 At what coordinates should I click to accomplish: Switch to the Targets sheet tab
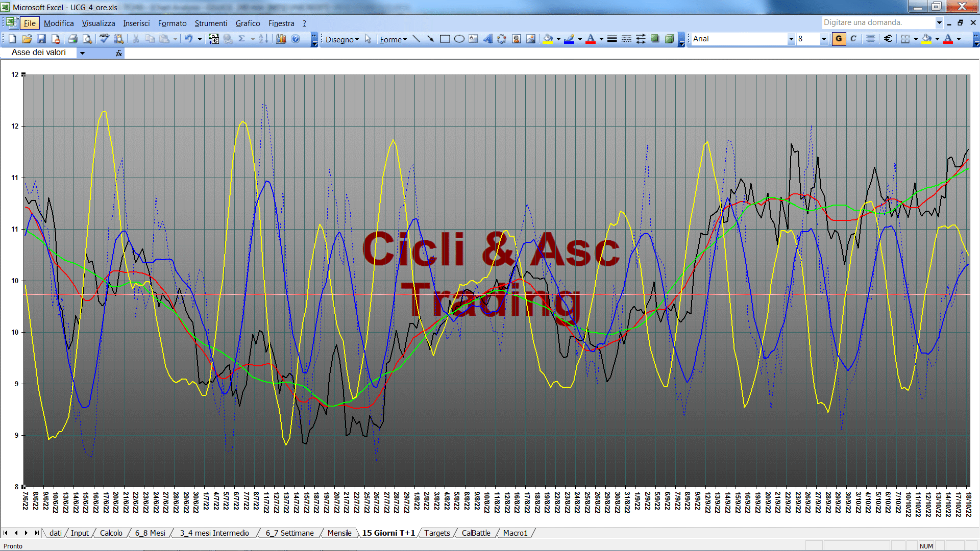tap(437, 533)
